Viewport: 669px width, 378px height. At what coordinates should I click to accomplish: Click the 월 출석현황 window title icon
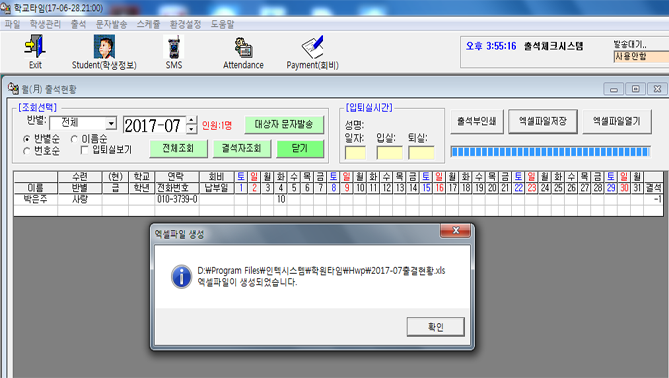(13, 88)
